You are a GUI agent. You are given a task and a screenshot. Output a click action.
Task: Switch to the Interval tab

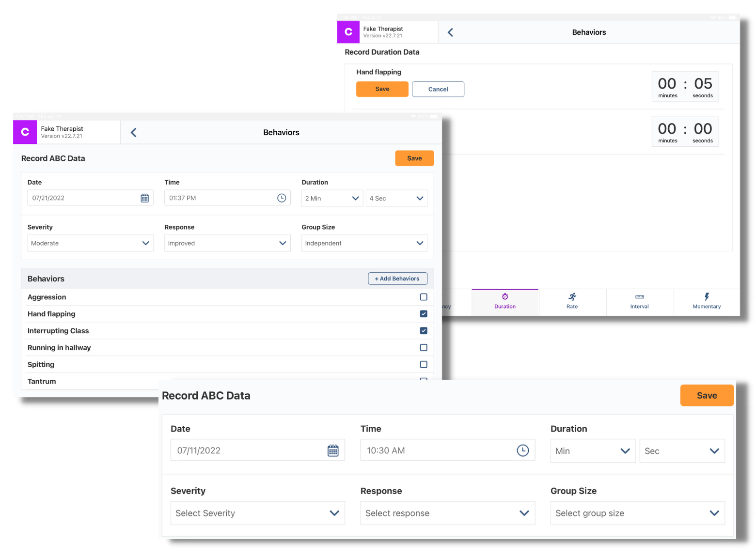639,301
